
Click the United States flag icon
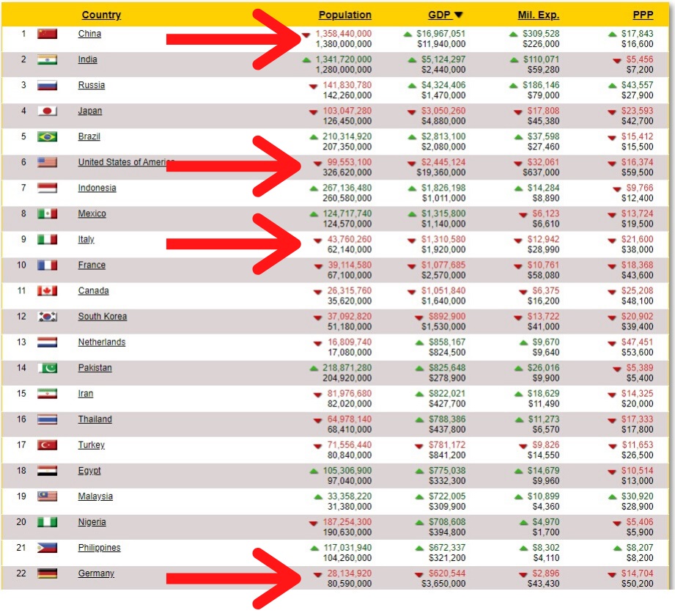pyautogui.click(x=47, y=162)
